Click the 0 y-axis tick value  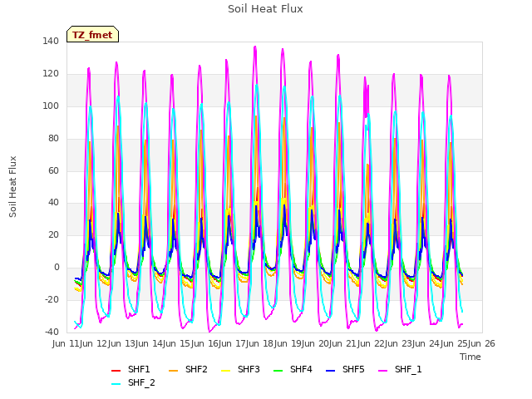click(x=57, y=268)
